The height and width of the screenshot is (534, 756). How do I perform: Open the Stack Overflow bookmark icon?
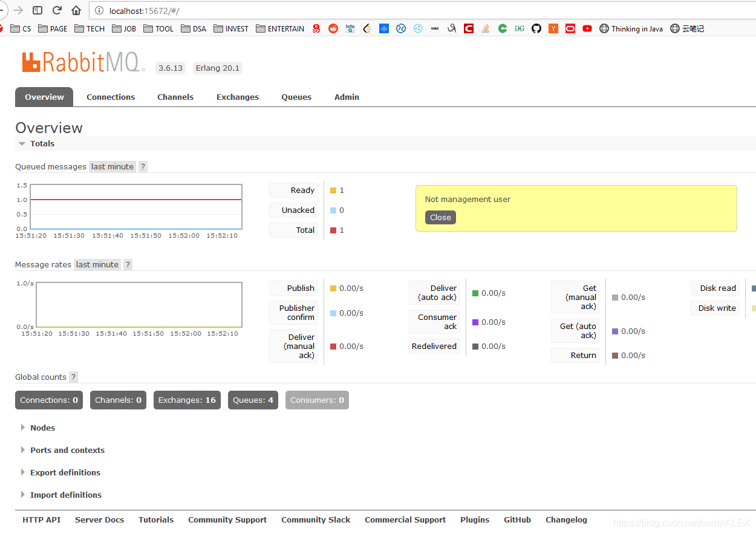pos(486,28)
